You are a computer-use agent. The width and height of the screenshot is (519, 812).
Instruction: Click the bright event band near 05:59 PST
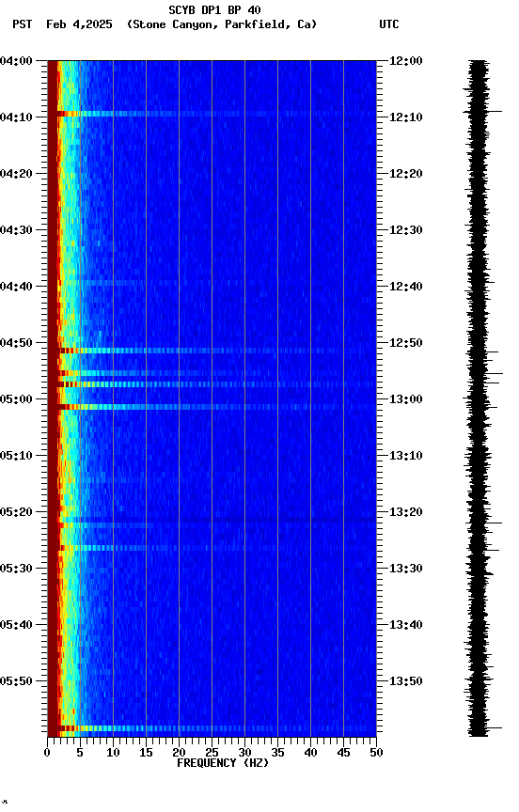click(212, 728)
